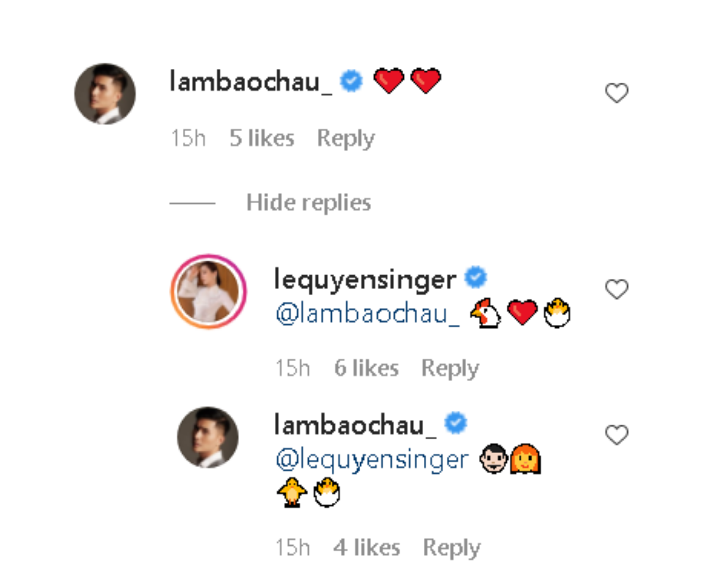The height and width of the screenshot is (582, 728).
Task: Click verified badge on top lambaochau_ comment
Action: click(x=351, y=81)
